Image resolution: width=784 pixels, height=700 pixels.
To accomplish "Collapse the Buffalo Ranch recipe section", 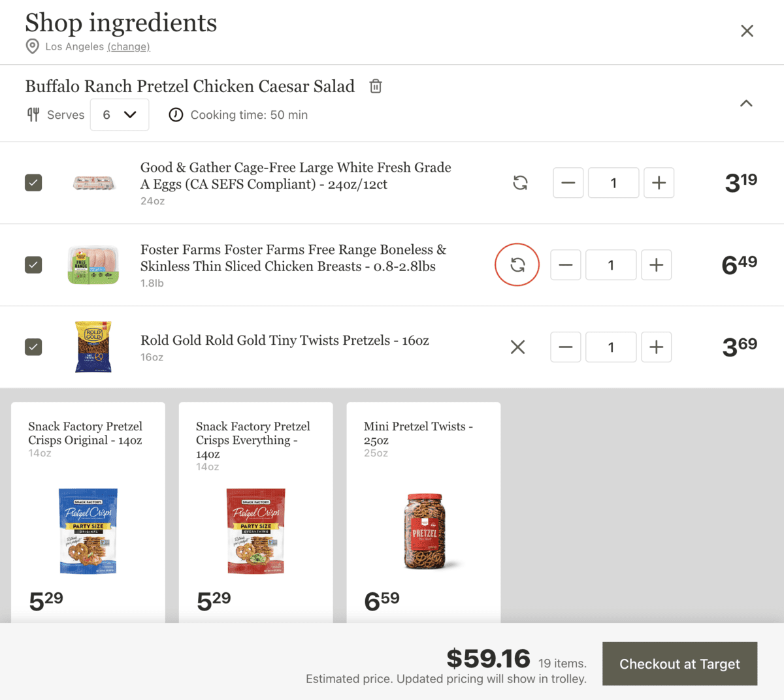I will click(746, 103).
